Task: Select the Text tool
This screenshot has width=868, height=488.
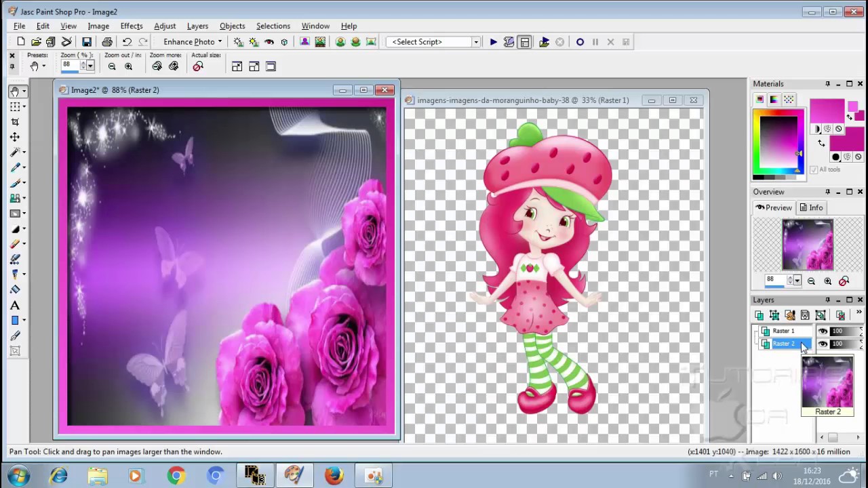Action: click(14, 305)
